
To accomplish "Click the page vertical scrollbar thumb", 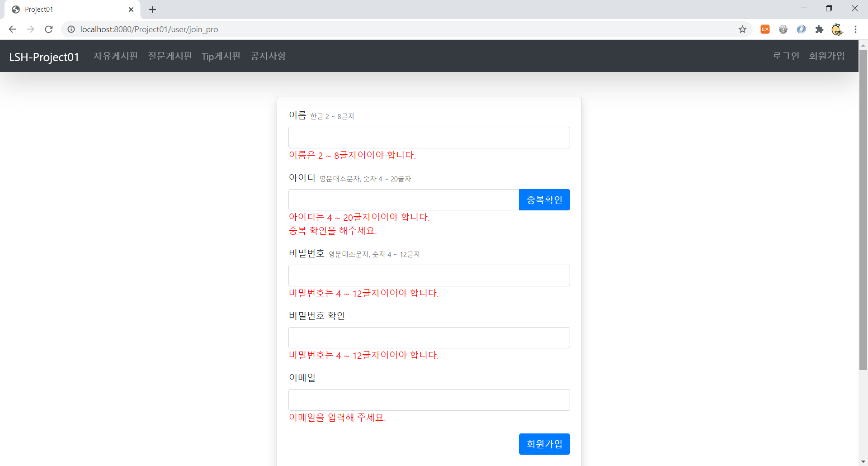I will 863,210.
